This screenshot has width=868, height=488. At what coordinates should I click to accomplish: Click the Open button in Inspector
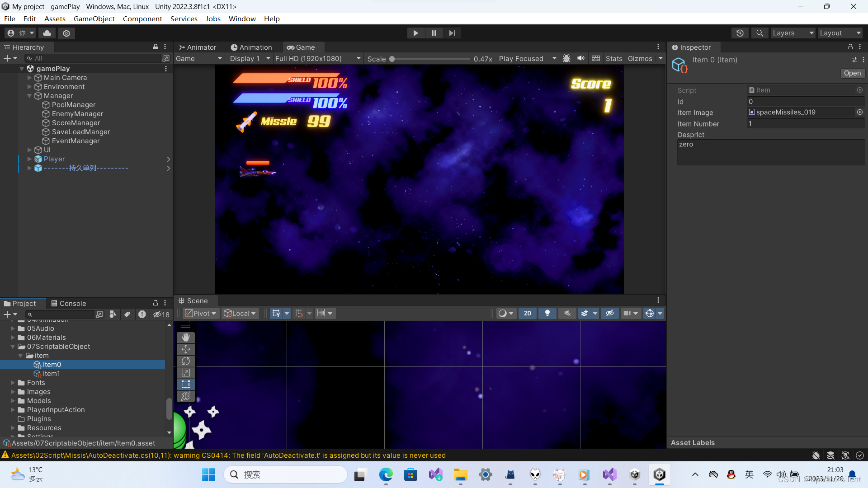[x=852, y=73]
